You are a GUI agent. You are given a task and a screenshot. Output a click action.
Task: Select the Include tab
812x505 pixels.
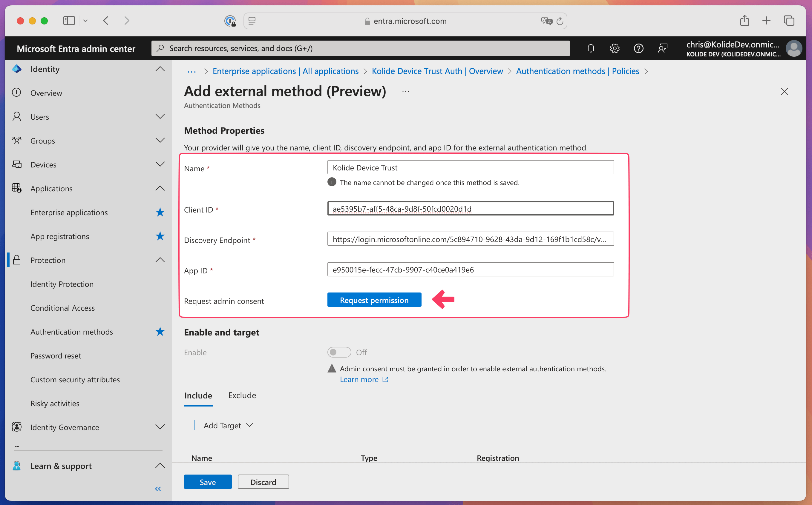pos(198,395)
